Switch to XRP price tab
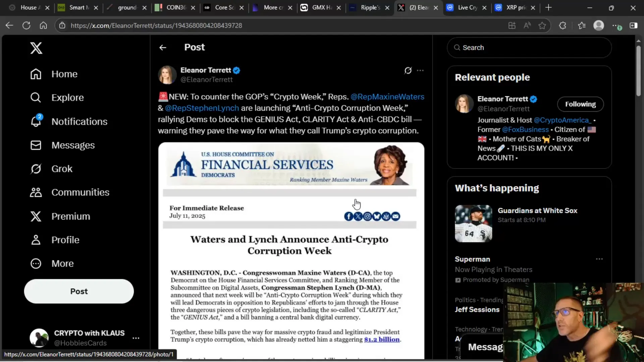This screenshot has width=644, height=362. pyautogui.click(x=515, y=7)
